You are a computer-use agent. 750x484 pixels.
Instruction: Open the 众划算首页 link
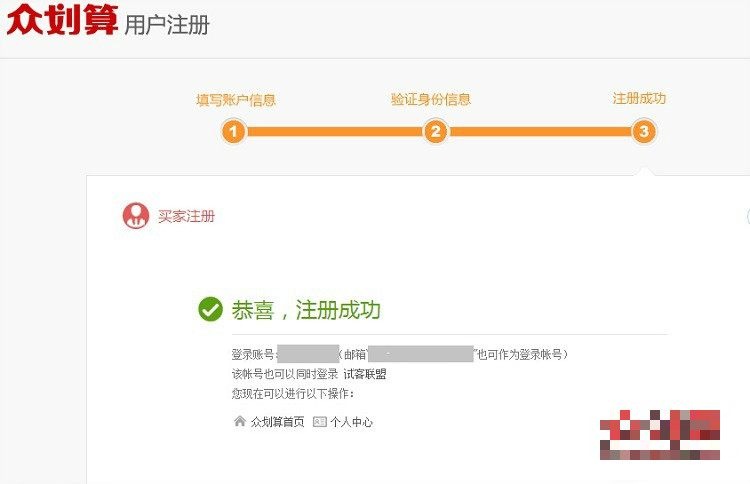277,422
